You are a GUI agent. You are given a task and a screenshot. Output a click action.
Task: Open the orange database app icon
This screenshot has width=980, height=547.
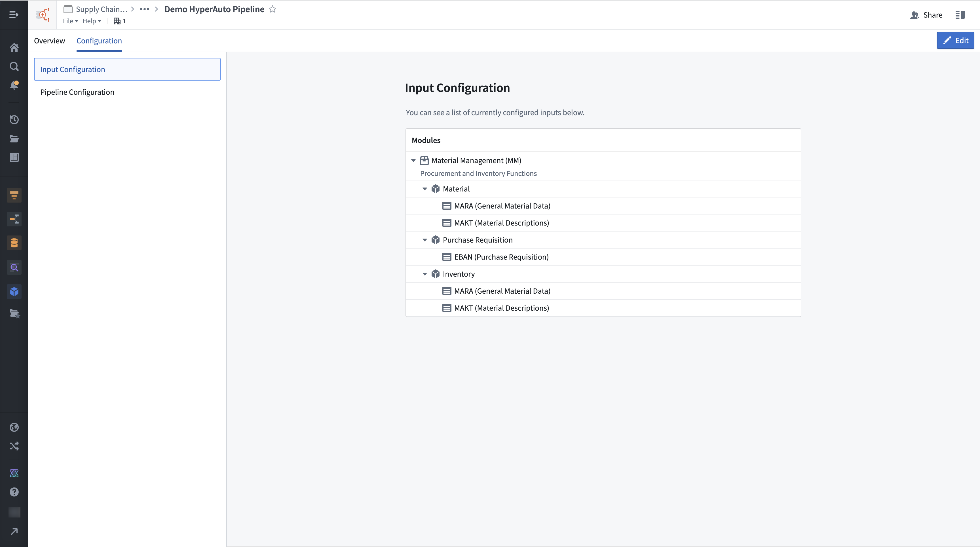14,243
